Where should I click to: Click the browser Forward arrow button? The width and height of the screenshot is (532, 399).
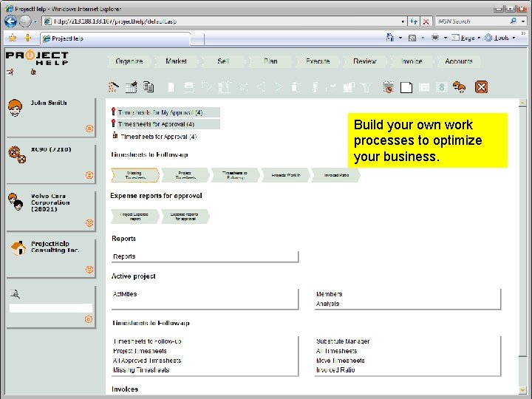[25, 21]
